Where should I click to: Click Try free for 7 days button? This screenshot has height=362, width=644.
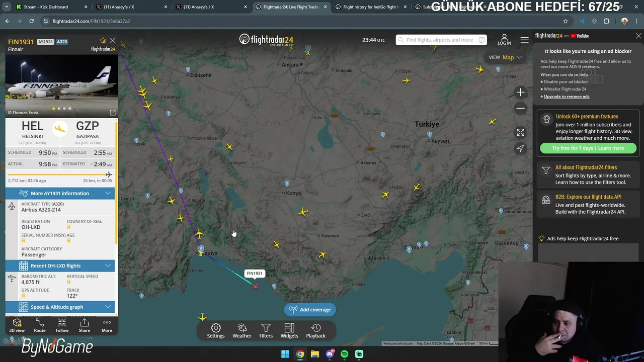(588, 148)
